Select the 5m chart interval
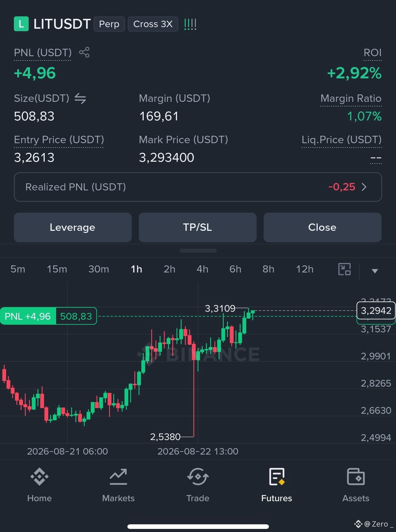Image resolution: width=396 pixels, height=532 pixels. point(18,269)
